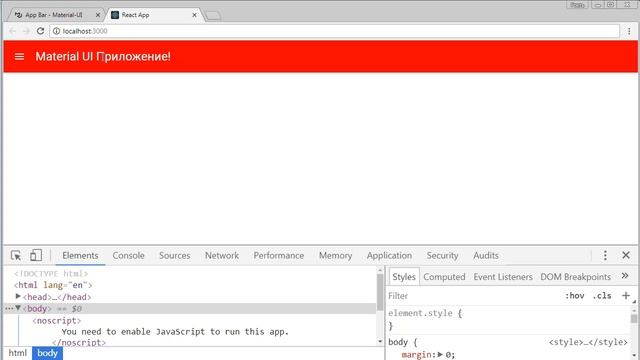The image size is (640, 360).
Task: Click the body selector in Styles pane
Action: coord(398,342)
